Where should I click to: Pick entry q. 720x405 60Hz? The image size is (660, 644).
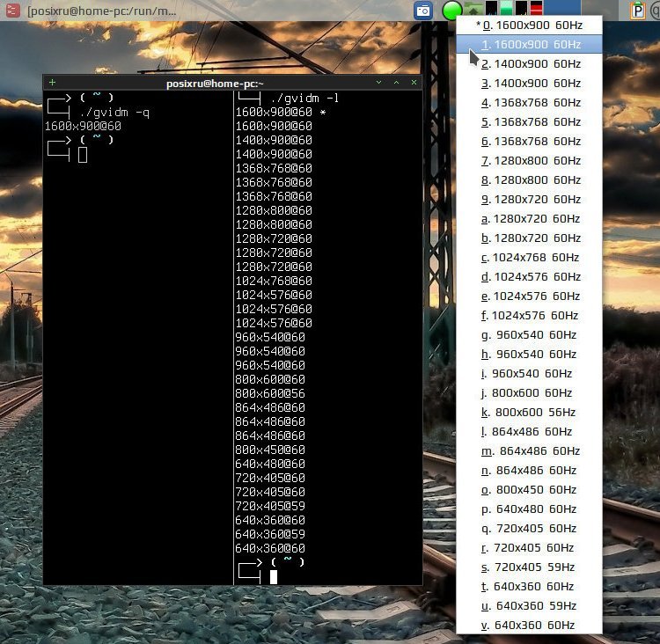pos(529,528)
